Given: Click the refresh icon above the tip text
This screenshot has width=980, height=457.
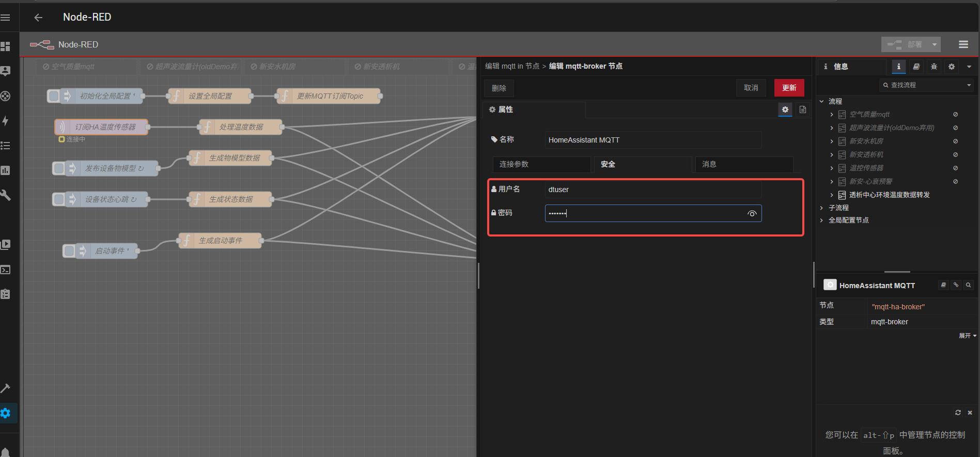Looking at the screenshot, I should point(958,413).
